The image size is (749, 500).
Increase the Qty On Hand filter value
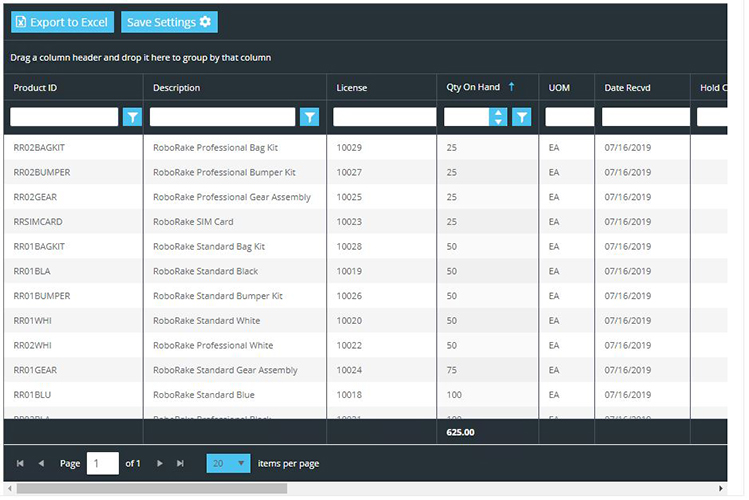click(x=498, y=113)
